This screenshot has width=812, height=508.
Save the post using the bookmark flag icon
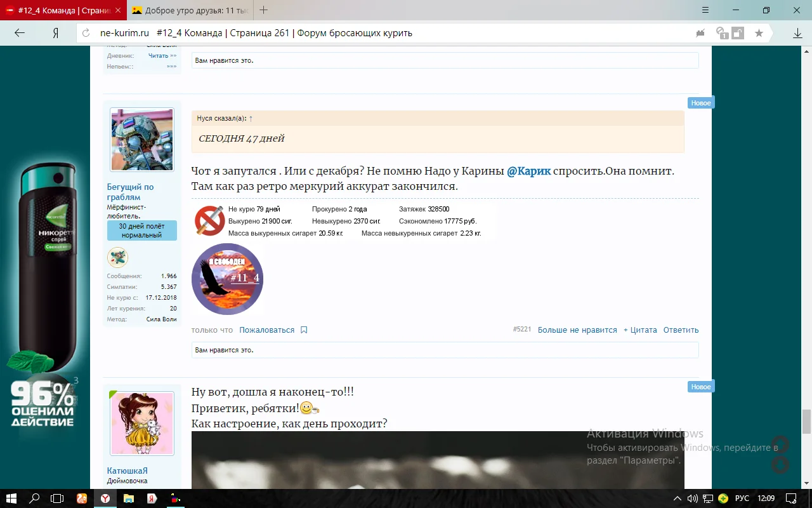[x=303, y=330]
